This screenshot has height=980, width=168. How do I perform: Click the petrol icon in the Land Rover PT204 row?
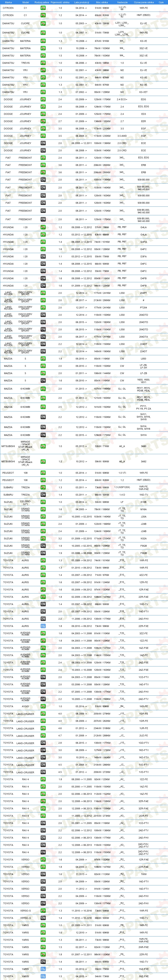tap(43, 307)
